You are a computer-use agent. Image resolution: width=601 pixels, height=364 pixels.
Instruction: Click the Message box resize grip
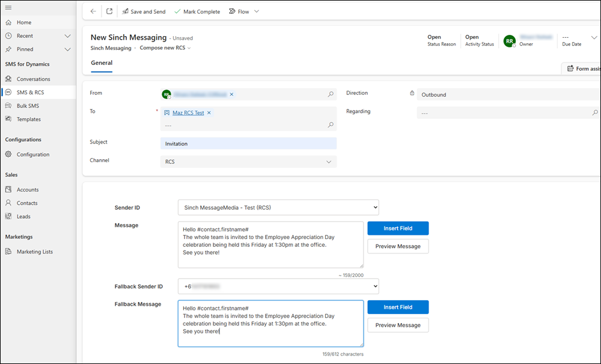coord(361,265)
